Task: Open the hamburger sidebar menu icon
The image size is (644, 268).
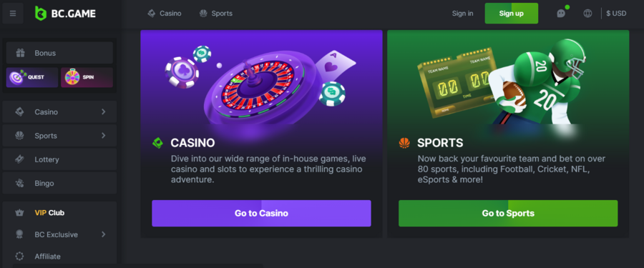Action: [13, 13]
